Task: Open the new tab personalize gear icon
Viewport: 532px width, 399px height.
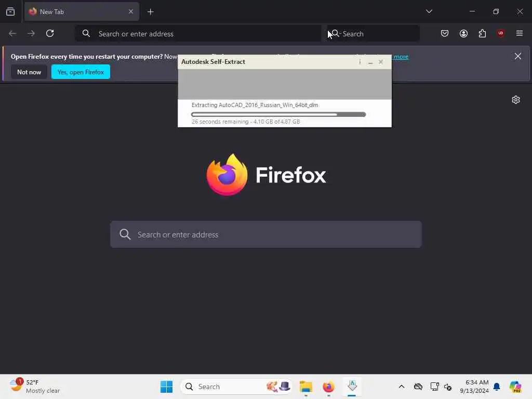Action: coord(516,100)
